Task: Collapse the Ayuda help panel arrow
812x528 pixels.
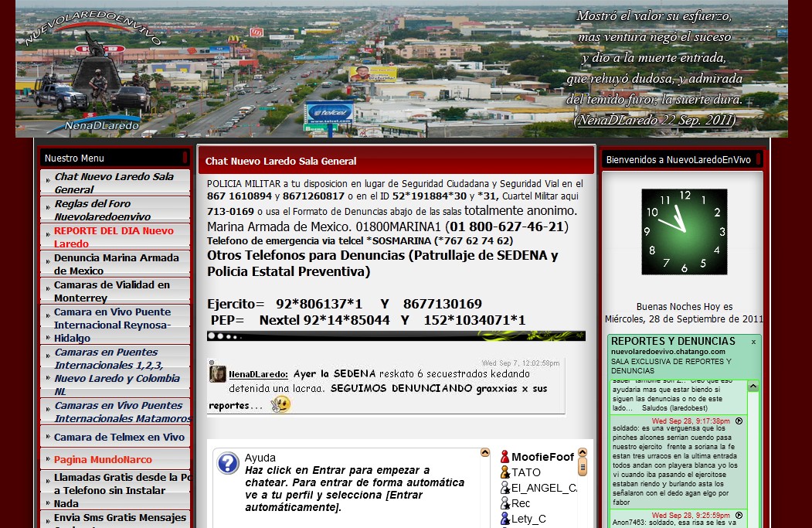Action: tap(485, 453)
